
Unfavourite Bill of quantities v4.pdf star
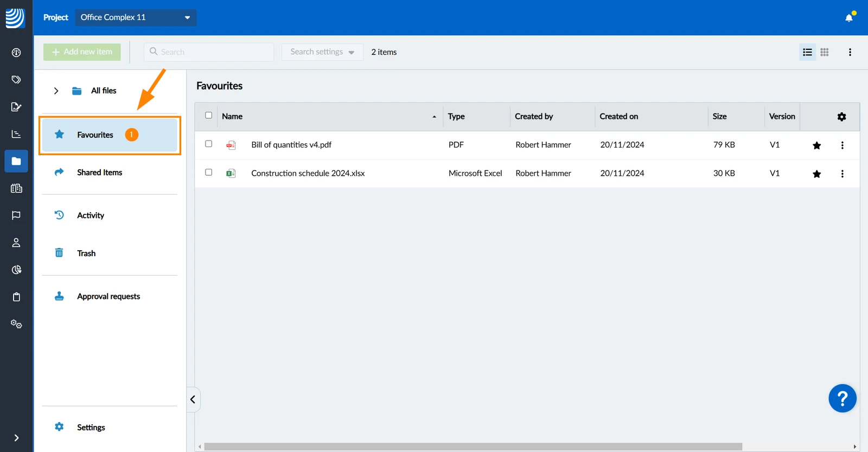(816, 145)
